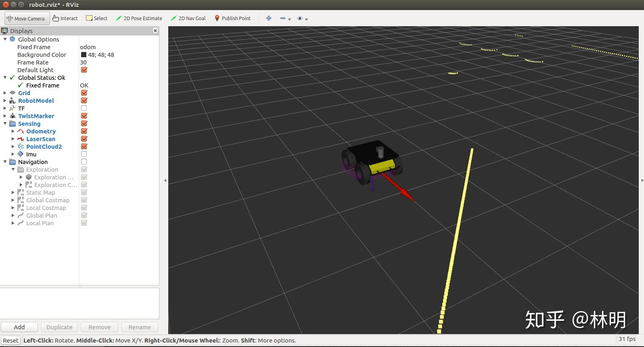Enable the TF display checkbox
644x347 pixels.
(x=84, y=108)
